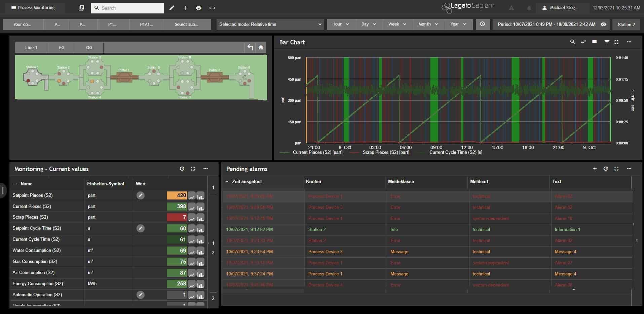Toggle Current Pieces (S2) legend entry

(x=311, y=152)
